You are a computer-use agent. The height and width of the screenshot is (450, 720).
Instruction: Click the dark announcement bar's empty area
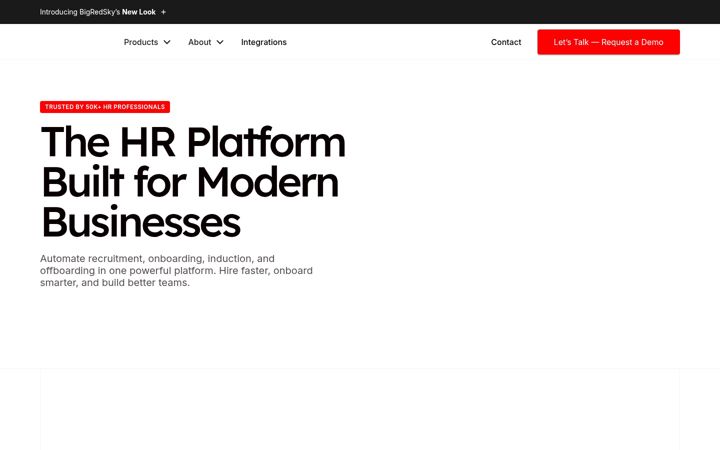point(441,12)
